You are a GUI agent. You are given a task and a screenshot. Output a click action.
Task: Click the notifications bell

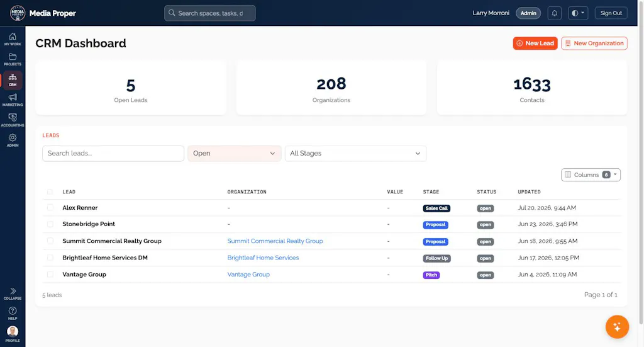(x=554, y=13)
